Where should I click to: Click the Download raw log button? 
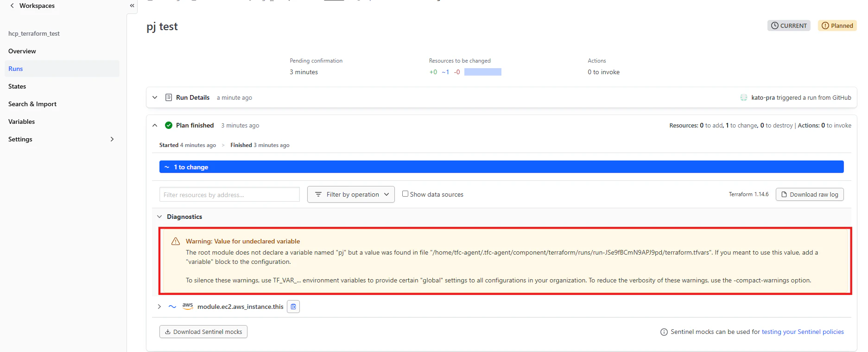810,194
